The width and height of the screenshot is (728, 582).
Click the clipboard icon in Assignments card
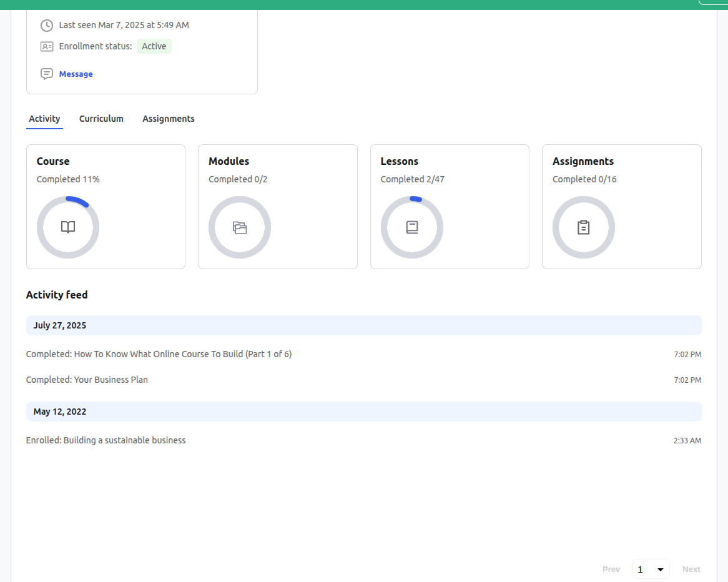[x=584, y=227]
